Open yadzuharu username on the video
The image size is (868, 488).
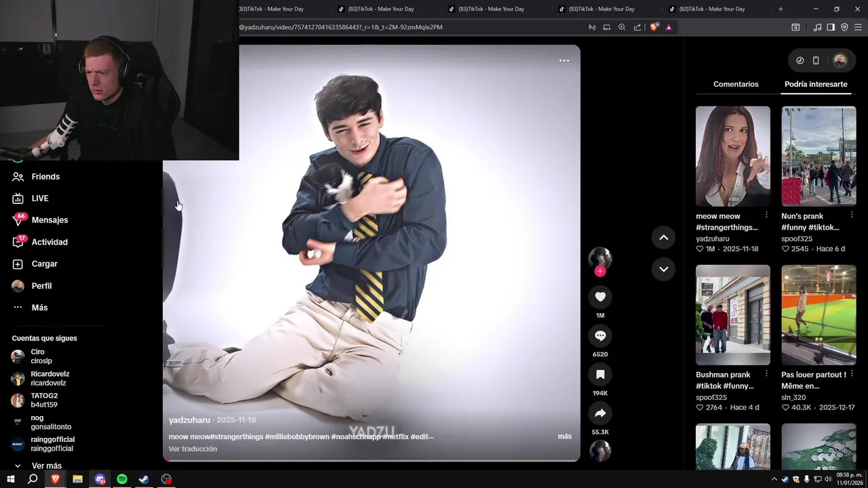tap(189, 420)
